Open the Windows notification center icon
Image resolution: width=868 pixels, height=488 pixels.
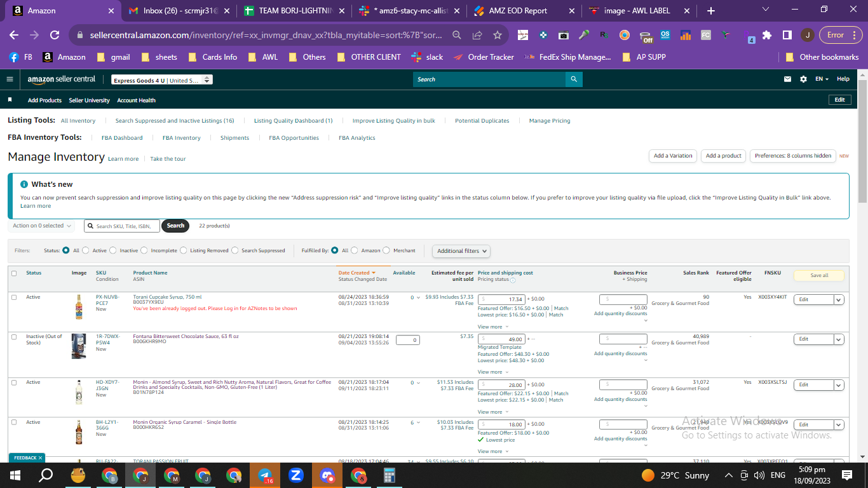click(847, 475)
